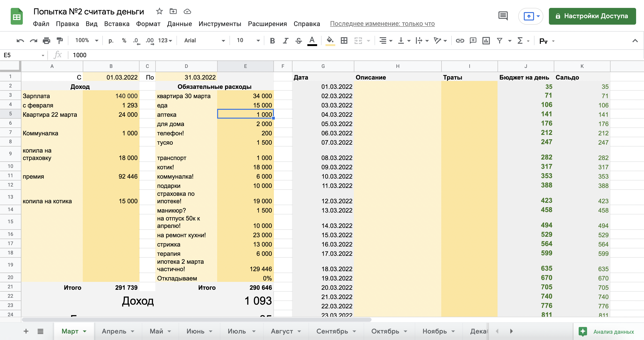
Task: Open input tools language selector
Action: pyautogui.click(x=547, y=41)
